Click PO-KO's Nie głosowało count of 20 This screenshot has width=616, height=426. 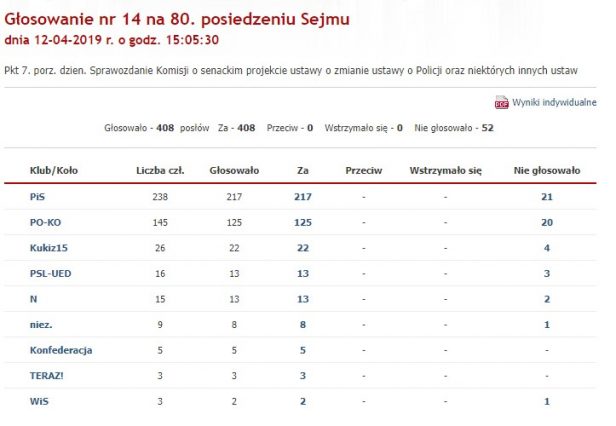click(546, 221)
